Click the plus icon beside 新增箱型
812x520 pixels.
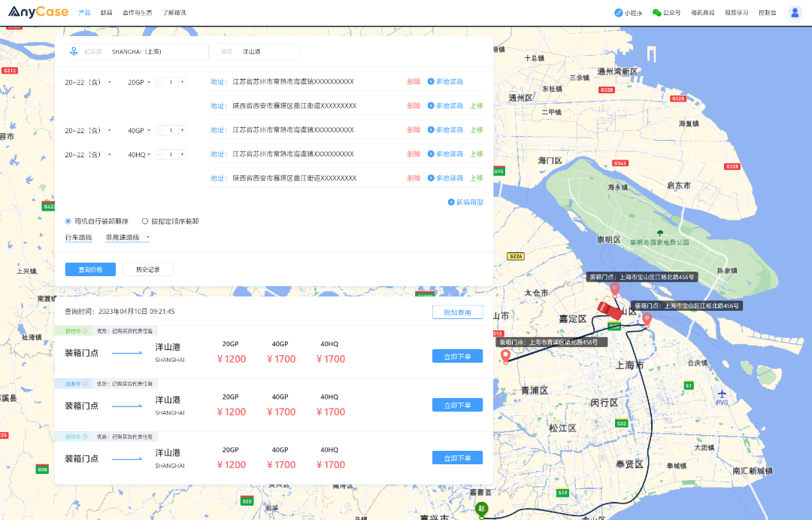[x=450, y=202]
